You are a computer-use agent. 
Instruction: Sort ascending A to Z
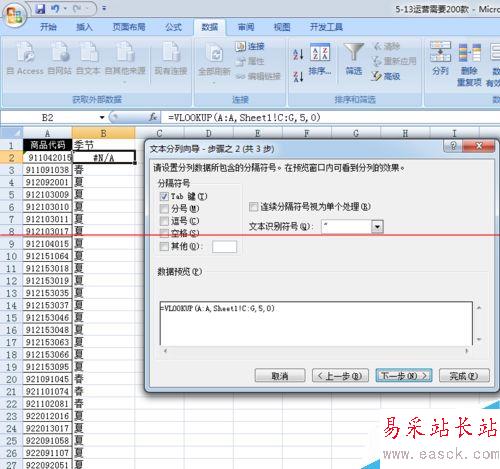[x=298, y=54]
